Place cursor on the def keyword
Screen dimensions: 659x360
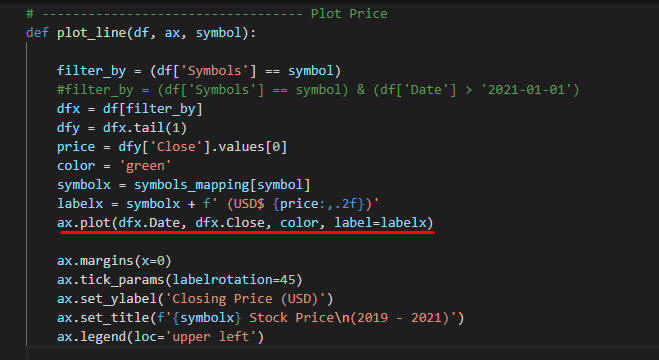tap(37, 33)
